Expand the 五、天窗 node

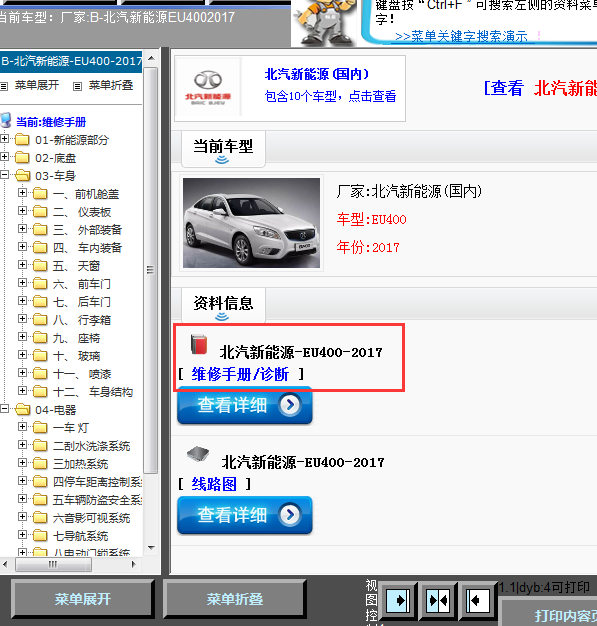22,265
